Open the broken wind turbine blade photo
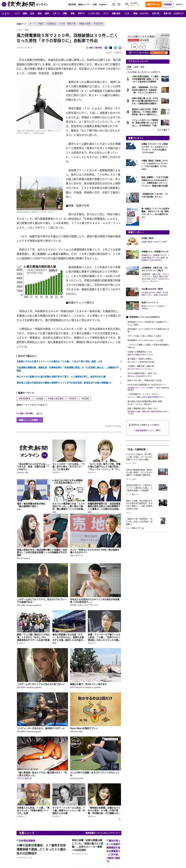The width and height of the screenshot is (186, 868). [x=40, y=104]
